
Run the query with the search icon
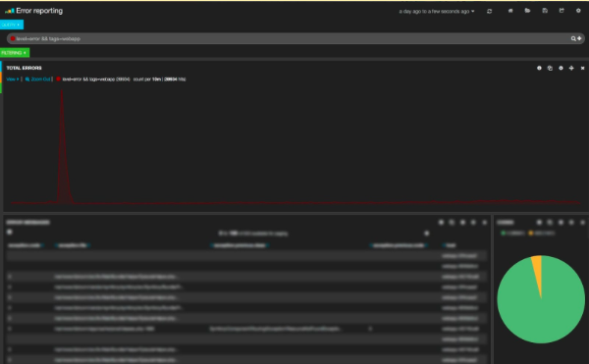click(x=573, y=38)
